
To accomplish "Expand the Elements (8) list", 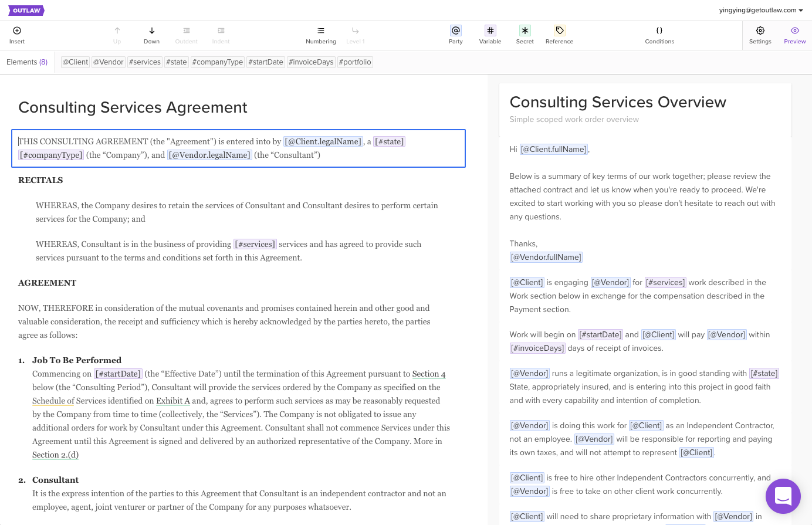I will click(27, 62).
